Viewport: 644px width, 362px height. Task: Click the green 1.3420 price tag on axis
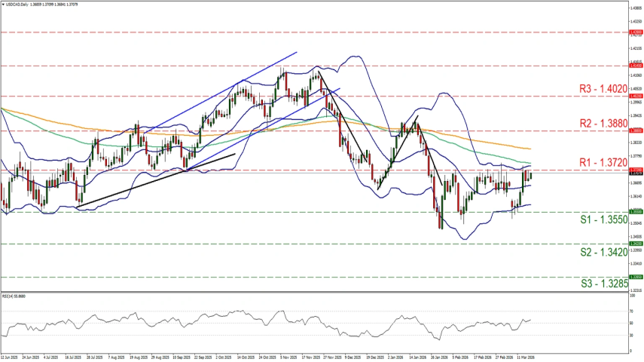(x=636, y=244)
